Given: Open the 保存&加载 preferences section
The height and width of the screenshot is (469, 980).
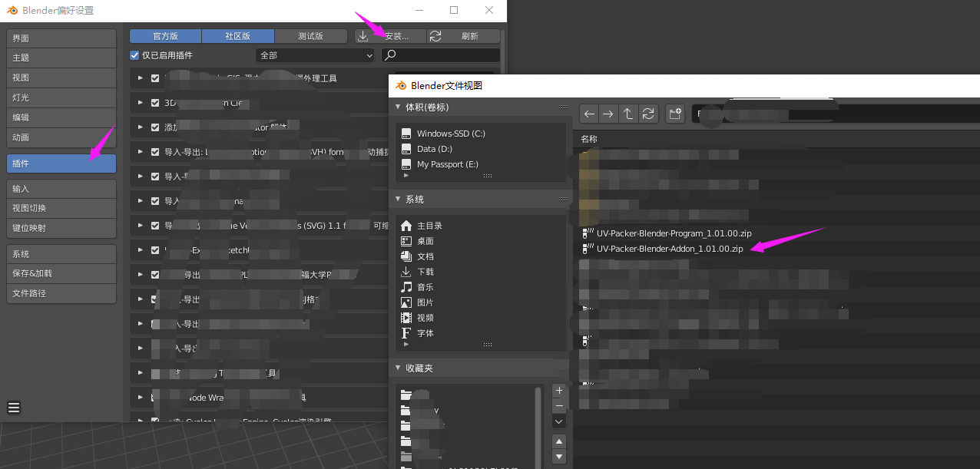Looking at the screenshot, I should point(61,273).
